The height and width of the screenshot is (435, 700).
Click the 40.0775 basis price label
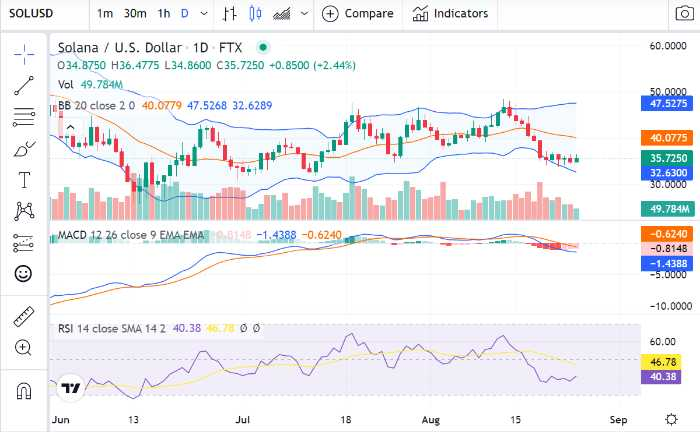click(x=667, y=138)
